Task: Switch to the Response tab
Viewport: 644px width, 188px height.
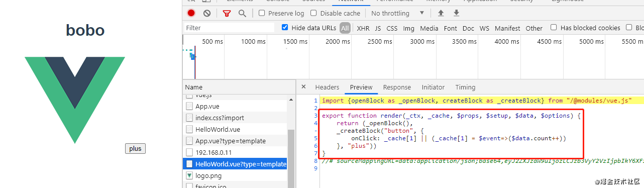Action: click(397, 87)
